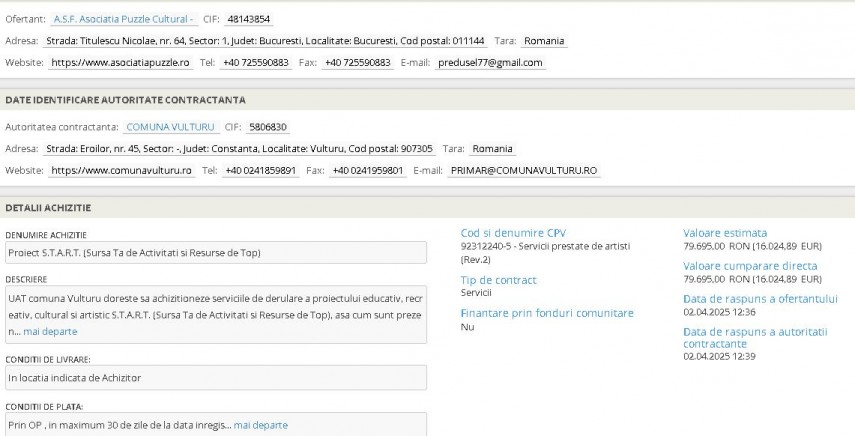Click the 'Tip de contract' label

click(498, 280)
